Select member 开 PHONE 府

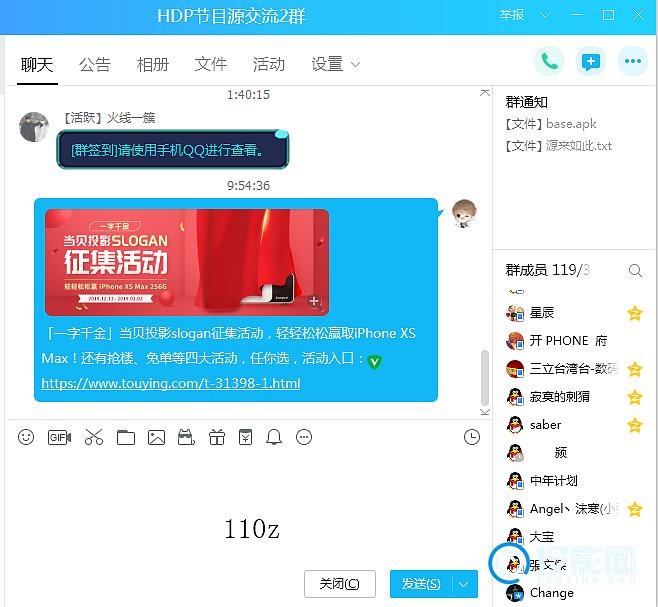coord(568,341)
